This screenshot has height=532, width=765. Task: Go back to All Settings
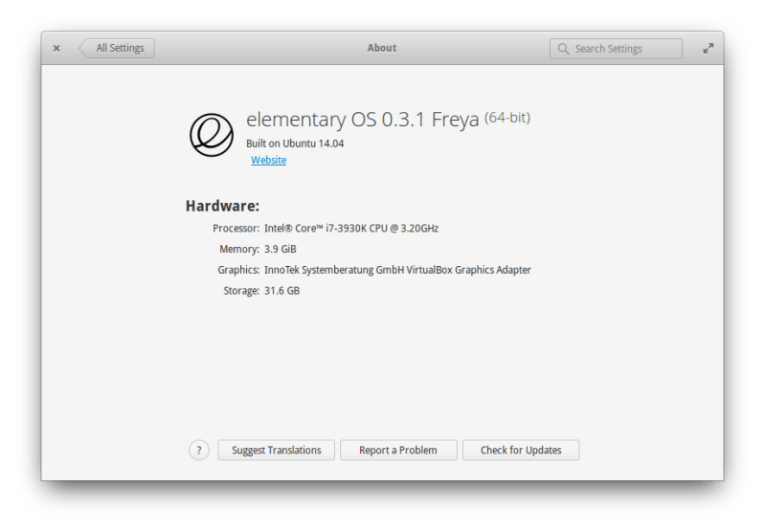[117, 48]
